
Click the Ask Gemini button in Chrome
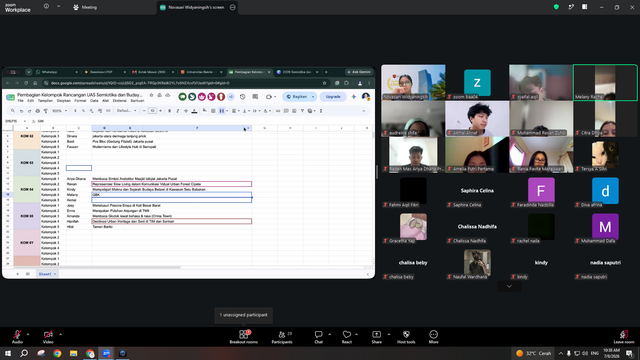(x=359, y=72)
